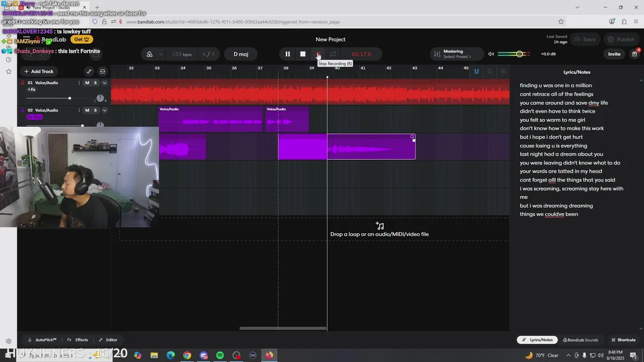644x362 pixels.
Task: Add effects using track 01 +Fx button
Action: click(x=31, y=89)
